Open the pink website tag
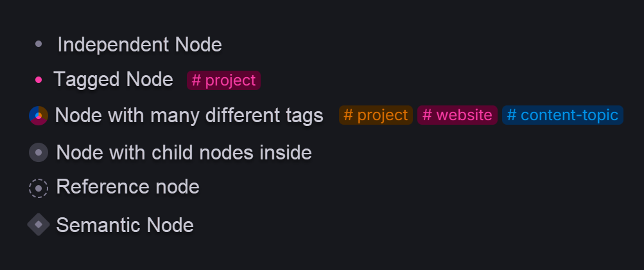This screenshot has height=270, width=644. pos(458,115)
